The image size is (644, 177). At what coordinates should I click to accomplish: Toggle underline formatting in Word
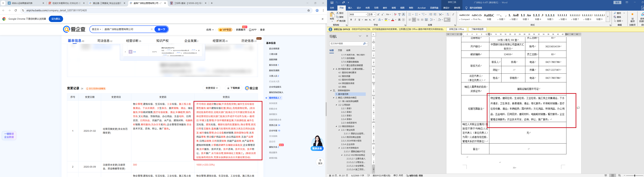[x=359, y=20]
